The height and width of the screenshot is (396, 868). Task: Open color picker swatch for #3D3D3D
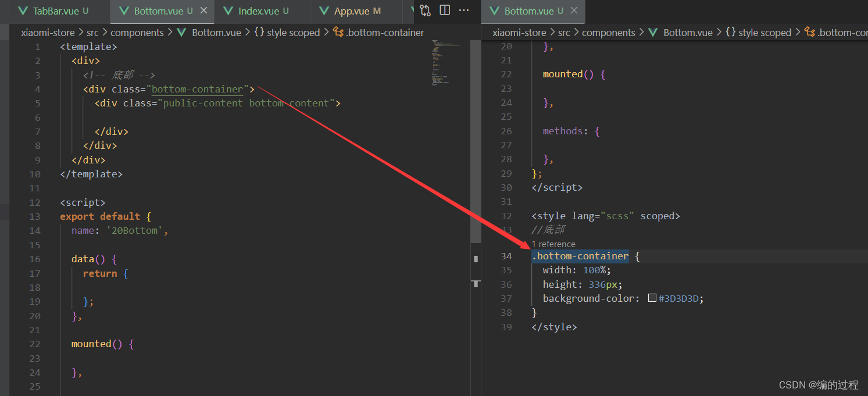point(652,298)
